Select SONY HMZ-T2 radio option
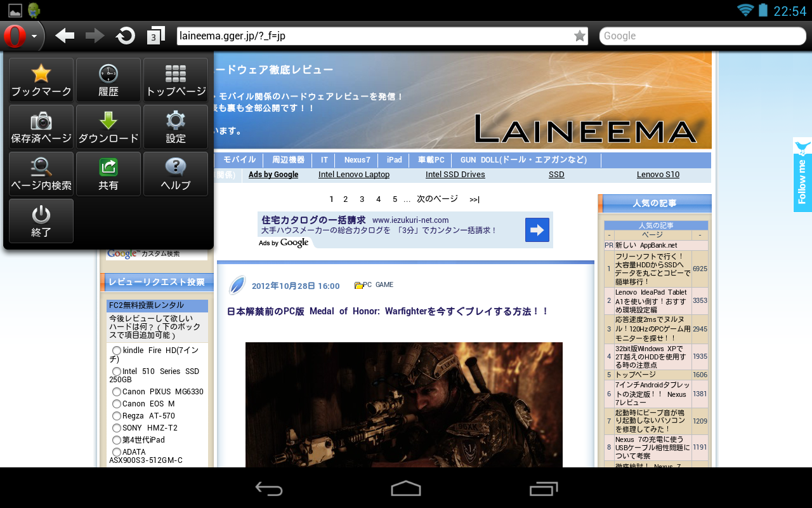The height and width of the screenshot is (508, 812). pyautogui.click(x=116, y=428)
